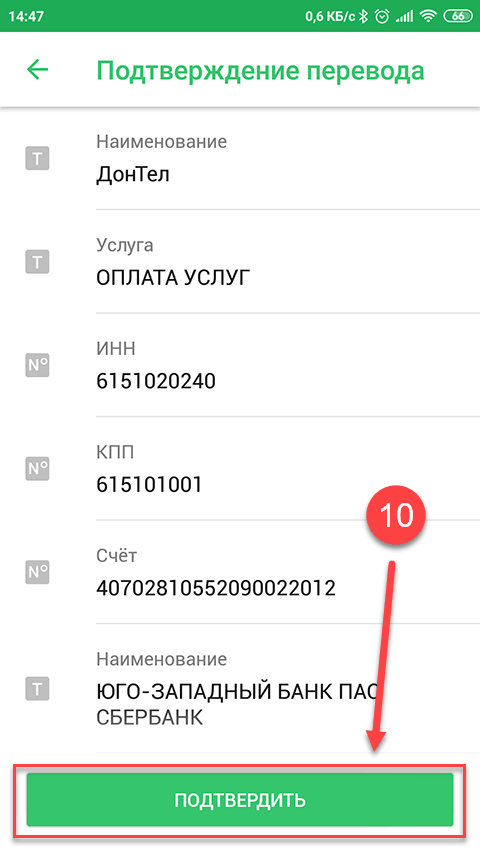Select account number 40702810552090022012
The width and height of the screenshot is (480, 853).
click(x=216, y=588)
